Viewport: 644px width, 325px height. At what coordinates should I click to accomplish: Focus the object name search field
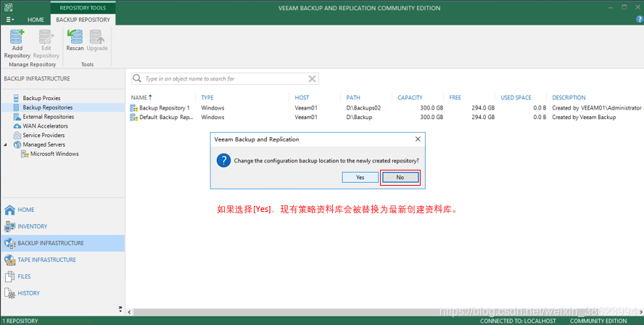[x=225, y=78]
